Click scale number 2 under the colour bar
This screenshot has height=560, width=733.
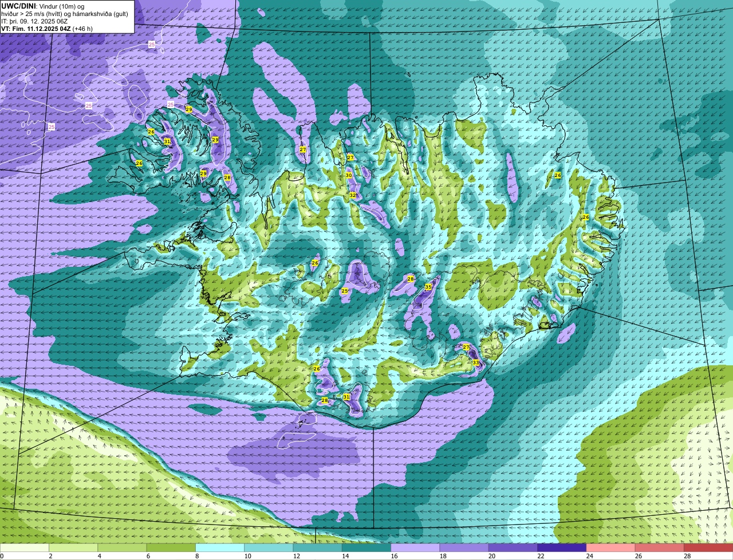tap(50, 556)
